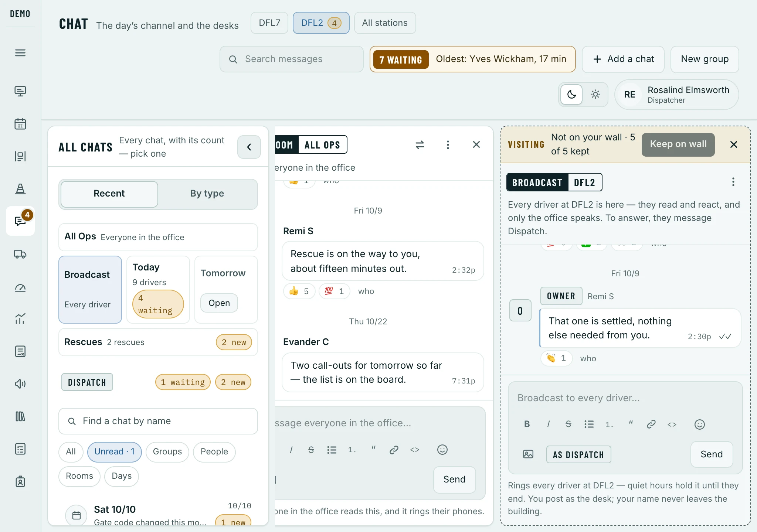Open emoji picker in All Ops composer
This screenshot has width=757, height=532.
coord(442,450)
